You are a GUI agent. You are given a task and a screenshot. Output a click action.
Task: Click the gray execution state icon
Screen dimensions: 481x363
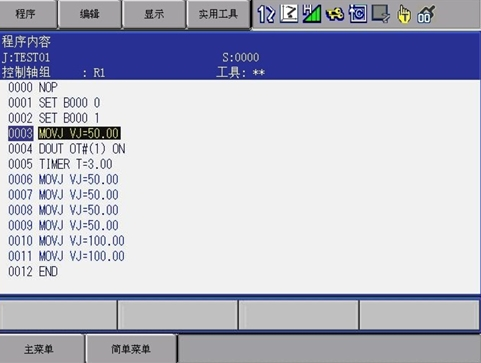pyautogui.click(x=381, y=14)
